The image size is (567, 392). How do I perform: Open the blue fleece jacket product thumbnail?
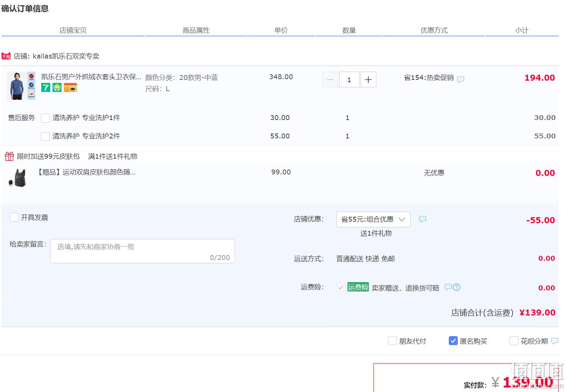pyautogui.click(x=21, y=86)
